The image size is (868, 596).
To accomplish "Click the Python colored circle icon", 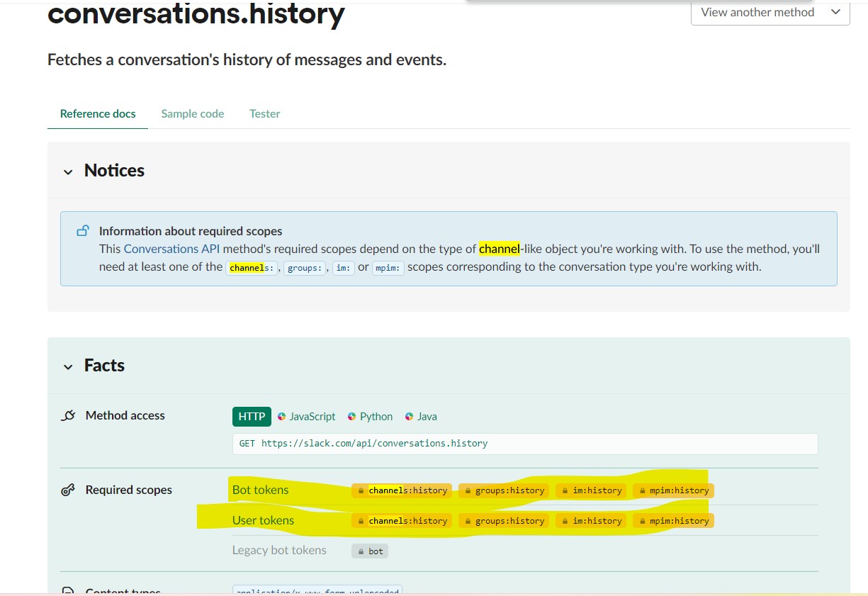I will point(351,417).
